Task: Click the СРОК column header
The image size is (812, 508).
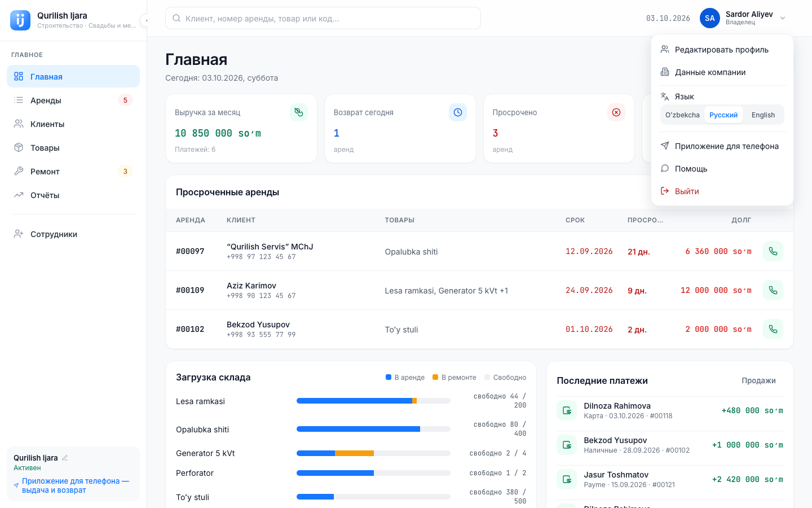Action: click(575, 220)
